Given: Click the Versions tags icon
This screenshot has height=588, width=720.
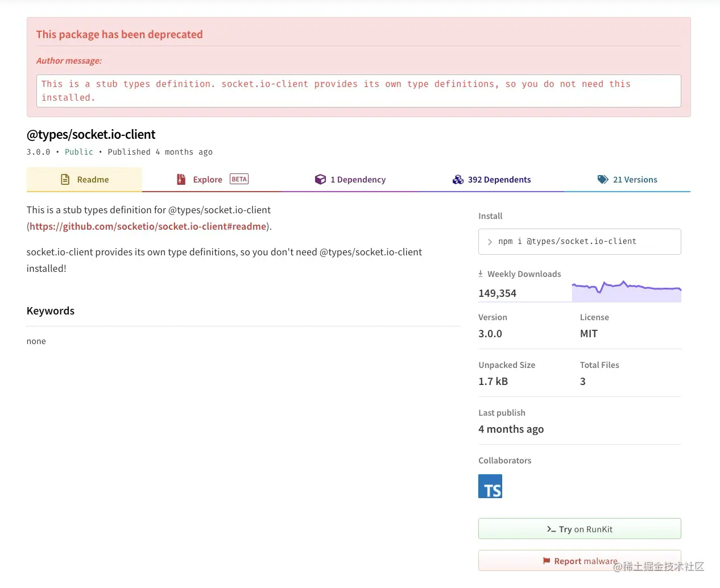Looking at the screenshot, I should click(x=603, y=180).
